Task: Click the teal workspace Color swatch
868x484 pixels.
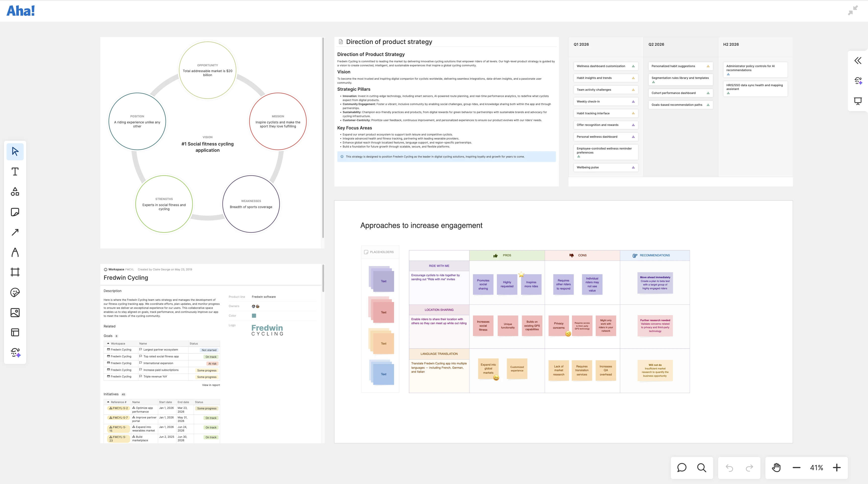Action: [254, 316]
